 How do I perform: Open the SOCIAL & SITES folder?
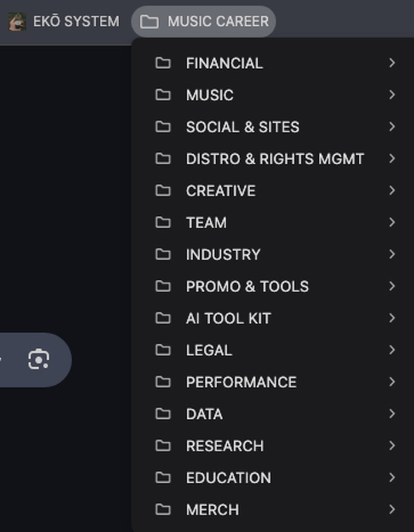click(x=273, y=127)
